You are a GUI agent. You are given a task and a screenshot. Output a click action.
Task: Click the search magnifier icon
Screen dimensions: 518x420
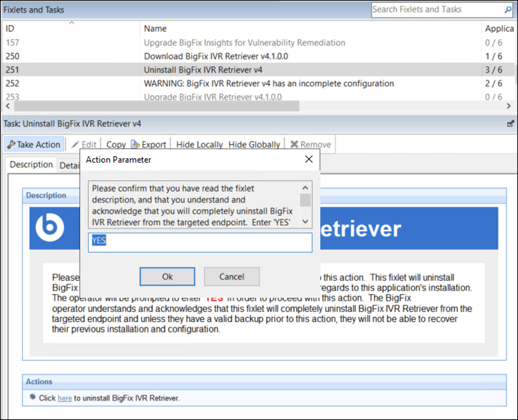click(508, 10)
